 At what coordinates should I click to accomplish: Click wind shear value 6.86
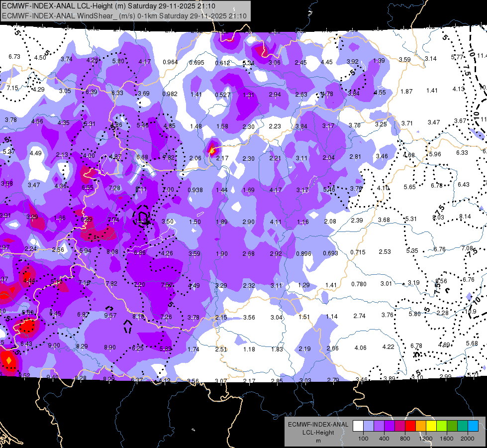tap(139, 252)
